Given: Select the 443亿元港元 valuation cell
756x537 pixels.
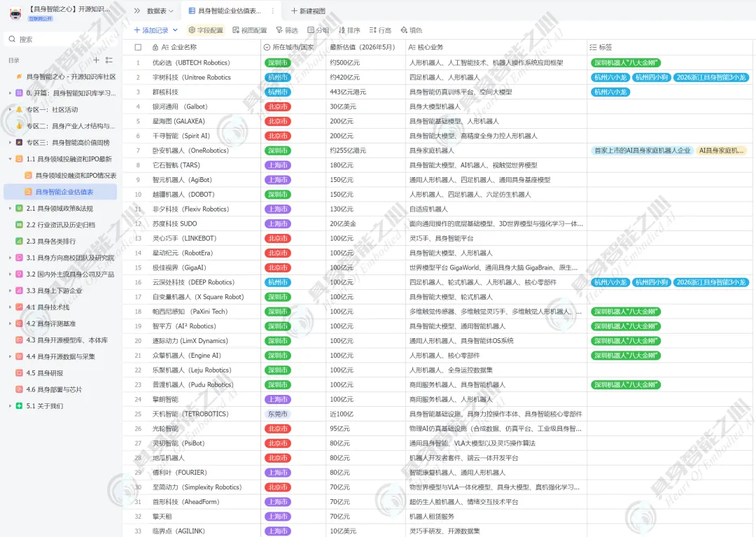Looking at the screenshot, I should tap(365, 92).
